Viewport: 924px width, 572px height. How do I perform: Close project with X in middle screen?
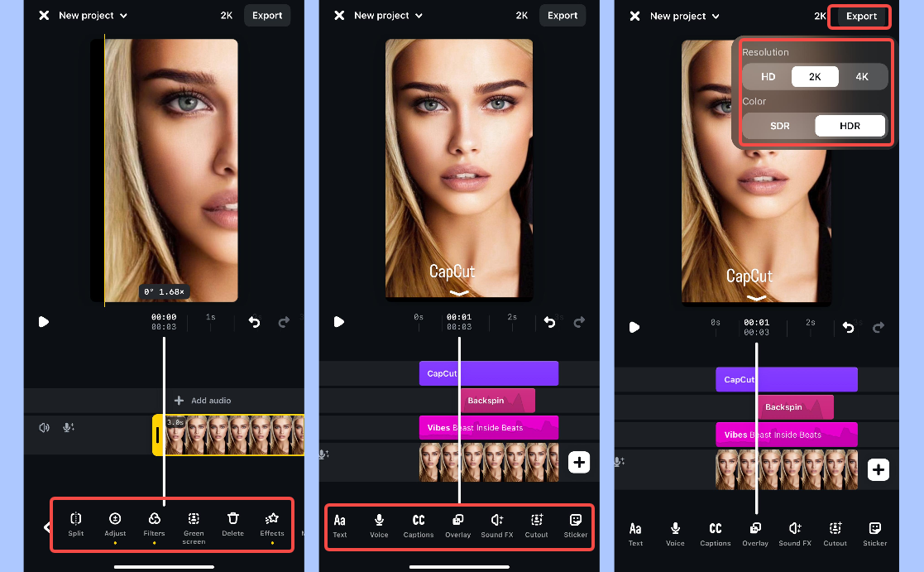[339, 16]
